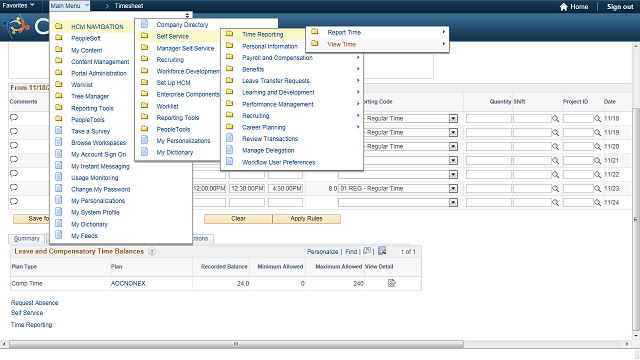Open the Request Absence link
This screenshot has width=640, height=360.
34,302
